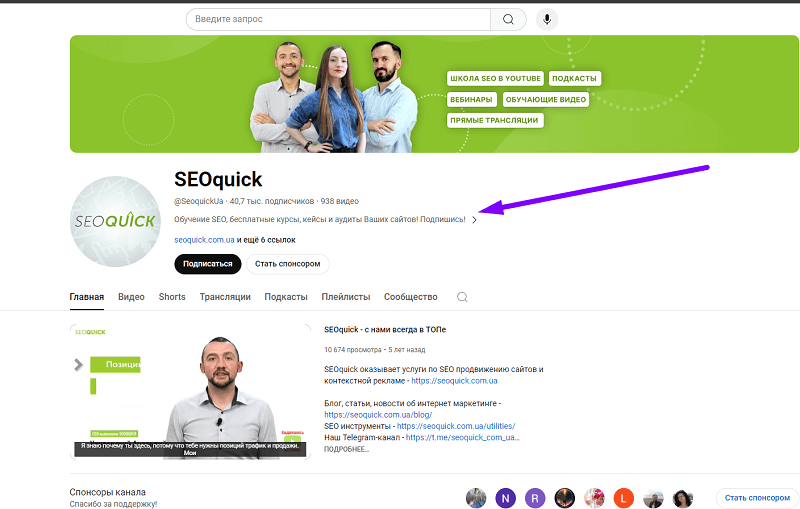800x509 pixels.
Task: Click '40,7 тыс. подписчиков' text
Action: [272, 201]
